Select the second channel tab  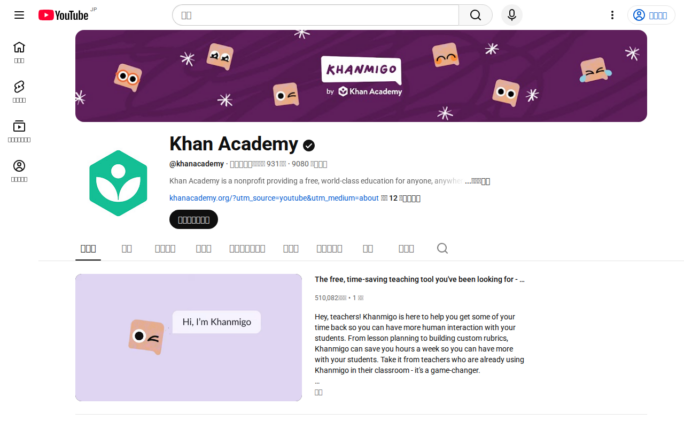(127, 249)
